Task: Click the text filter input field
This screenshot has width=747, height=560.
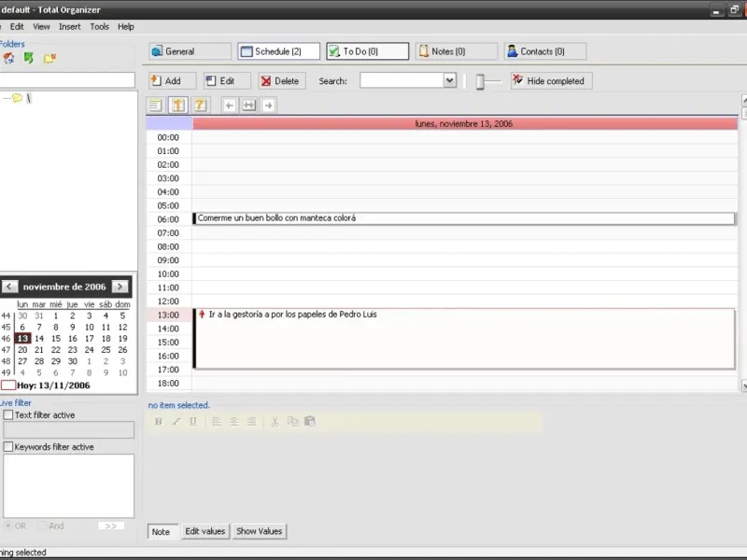Action: (x=68, y=430)
